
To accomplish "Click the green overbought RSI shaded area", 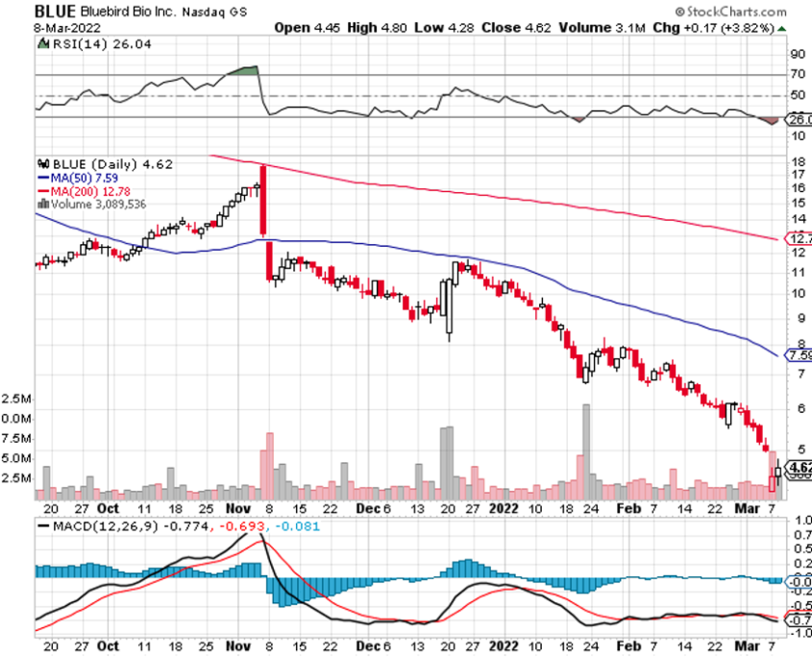I will (246, 70).
